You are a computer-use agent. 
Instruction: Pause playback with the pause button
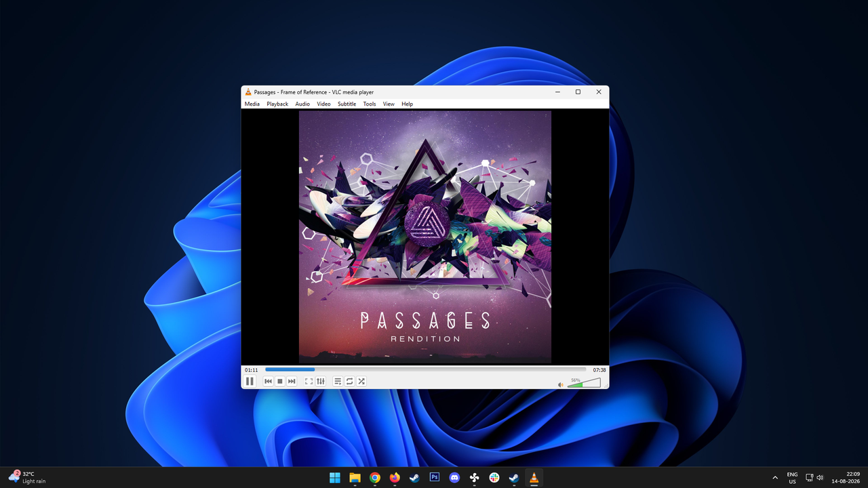click(x=250, y=381)
